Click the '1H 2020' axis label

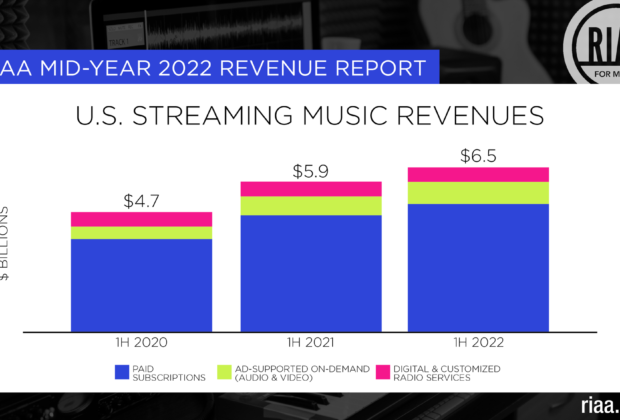point(142,342)
